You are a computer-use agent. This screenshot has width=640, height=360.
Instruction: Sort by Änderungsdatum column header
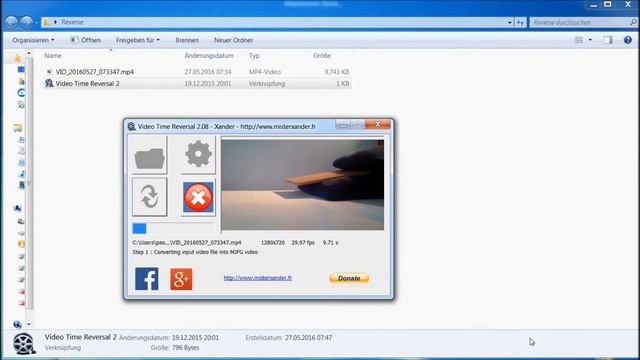(209, 56)
